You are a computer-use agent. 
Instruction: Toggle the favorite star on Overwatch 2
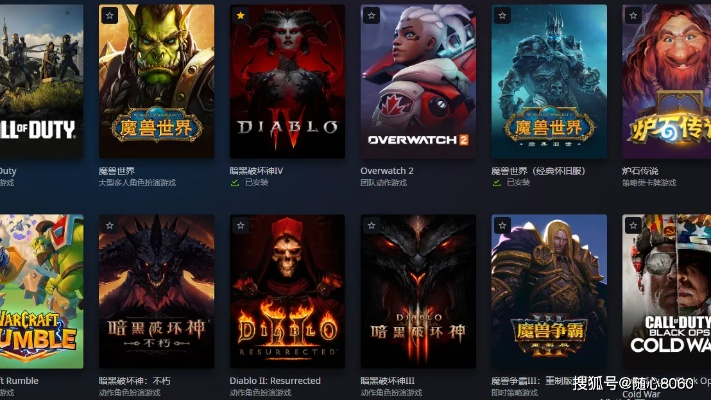[371, 16]
